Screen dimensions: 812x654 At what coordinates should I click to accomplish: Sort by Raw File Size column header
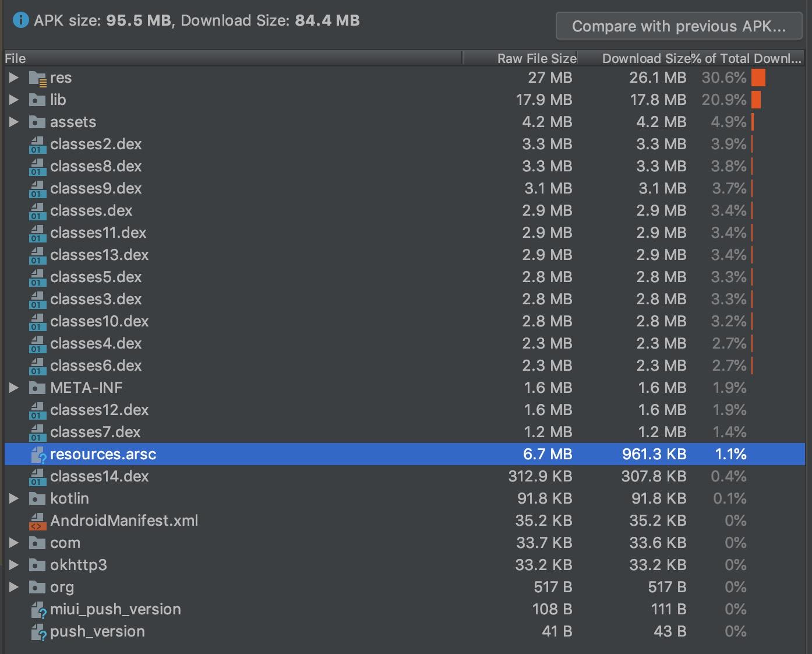pyautogui.click(x=536, y=58)
